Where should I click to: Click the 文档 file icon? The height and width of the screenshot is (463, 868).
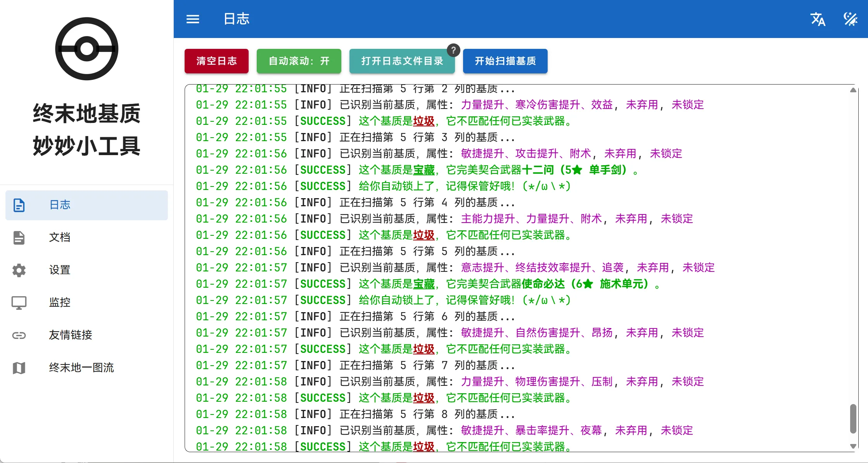coord(19,238)
